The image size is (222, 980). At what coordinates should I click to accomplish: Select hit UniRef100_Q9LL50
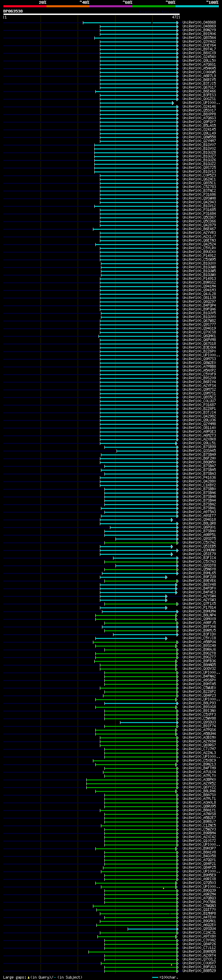click(x=199, y=60)
